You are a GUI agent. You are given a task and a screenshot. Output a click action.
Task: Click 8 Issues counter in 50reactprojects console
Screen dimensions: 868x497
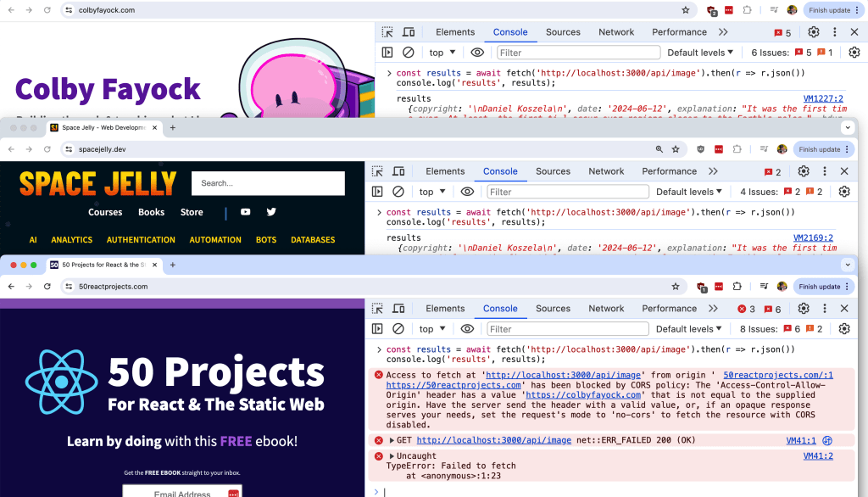[x=781, y=329]
